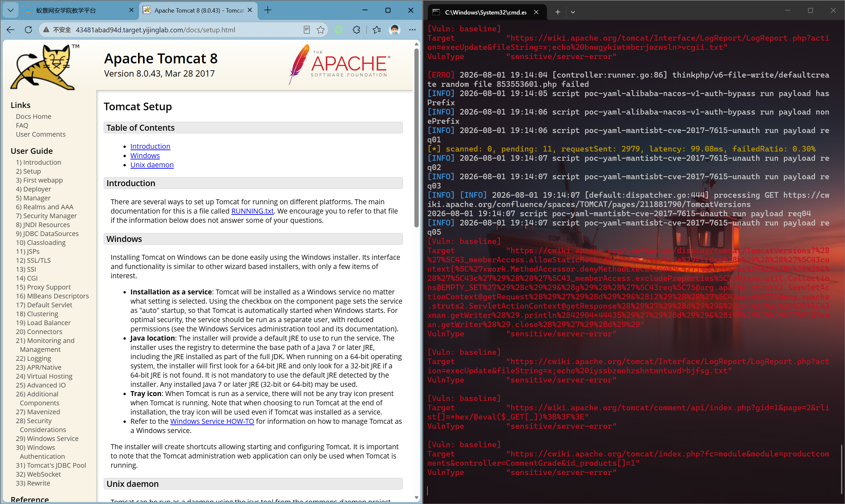Open the browser profile avatar
The height and width of the screenshot is (504, 845).
[395, 30]
